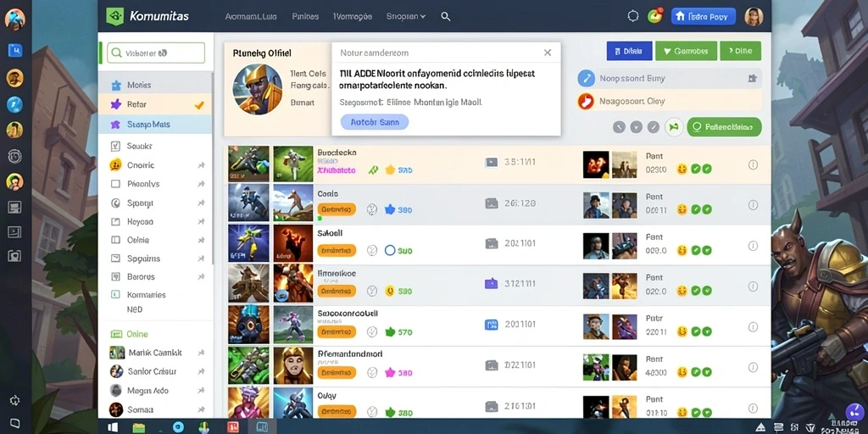The image size is (868, 434).
Task: Close the Notur eamdenom popup
Action: [x=547, y=53]
